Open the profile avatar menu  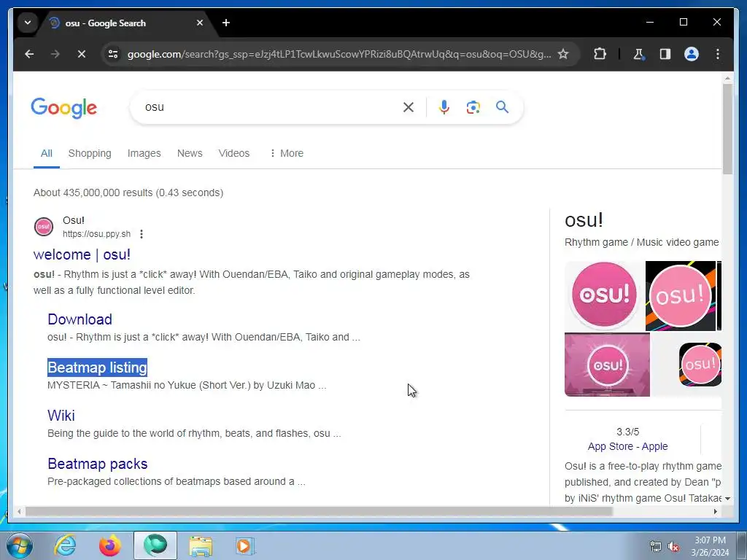pyautogui.click(x=692, y=54)
